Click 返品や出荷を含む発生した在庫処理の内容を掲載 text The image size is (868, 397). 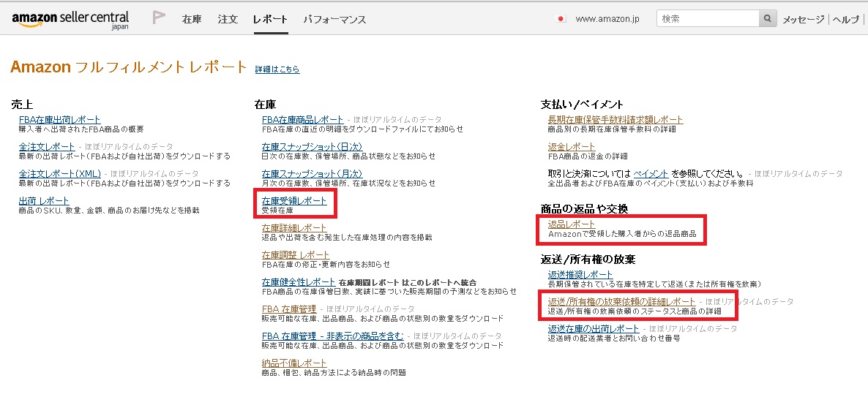[347, 238]
